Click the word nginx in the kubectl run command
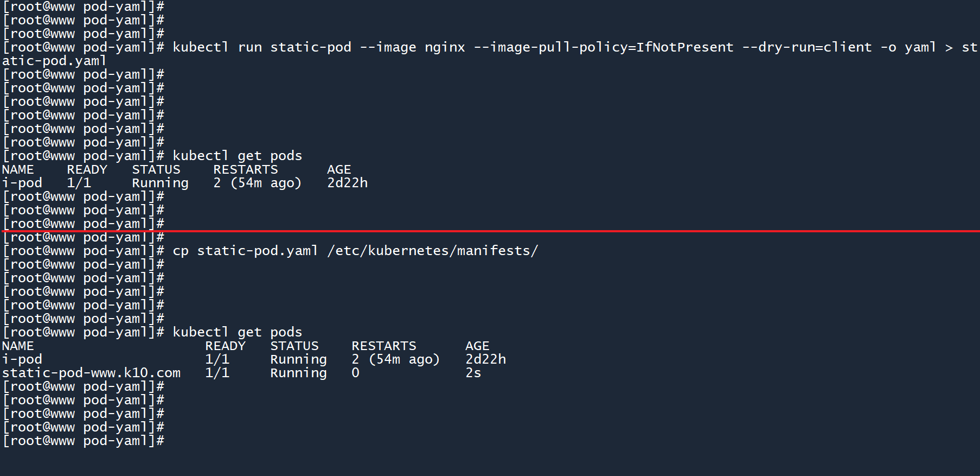Viewport: 980px width, 476px height. click(445, 48)
